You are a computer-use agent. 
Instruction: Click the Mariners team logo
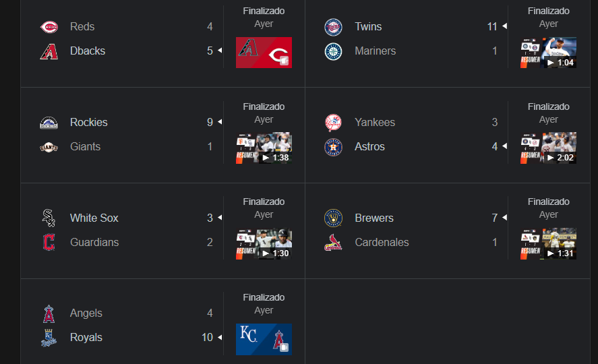point(333,51)
